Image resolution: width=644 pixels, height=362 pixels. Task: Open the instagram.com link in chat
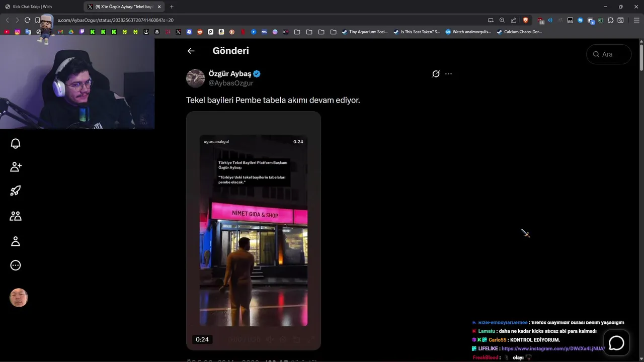tap(553, 348)
